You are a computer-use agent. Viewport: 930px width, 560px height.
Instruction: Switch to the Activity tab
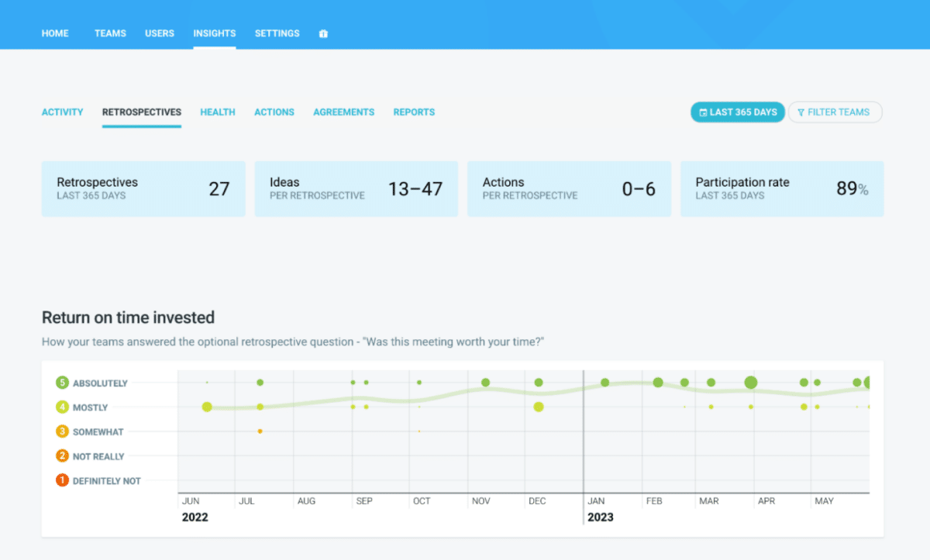pos(62,112)
